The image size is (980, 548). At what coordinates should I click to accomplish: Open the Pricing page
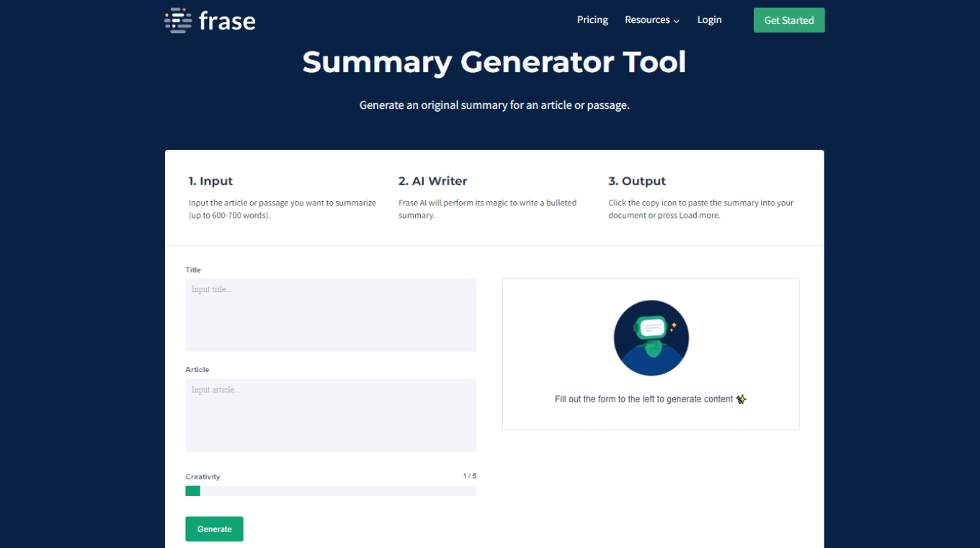pyautogui.click(x=592, y=20)
